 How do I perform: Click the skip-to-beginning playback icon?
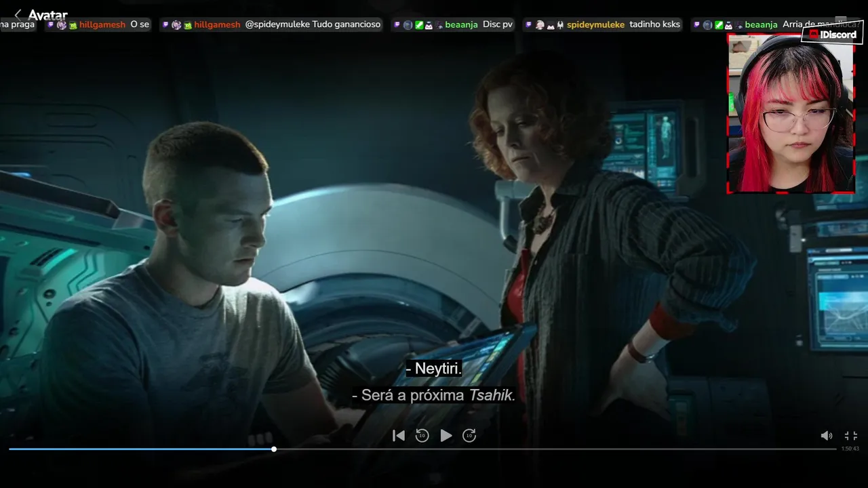[x=399, y=436]
